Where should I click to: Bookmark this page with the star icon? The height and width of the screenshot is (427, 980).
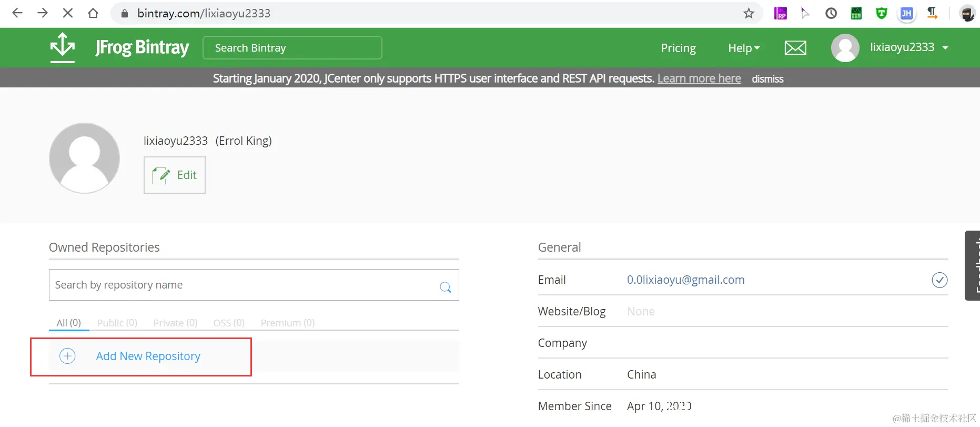tap(749, 13)
